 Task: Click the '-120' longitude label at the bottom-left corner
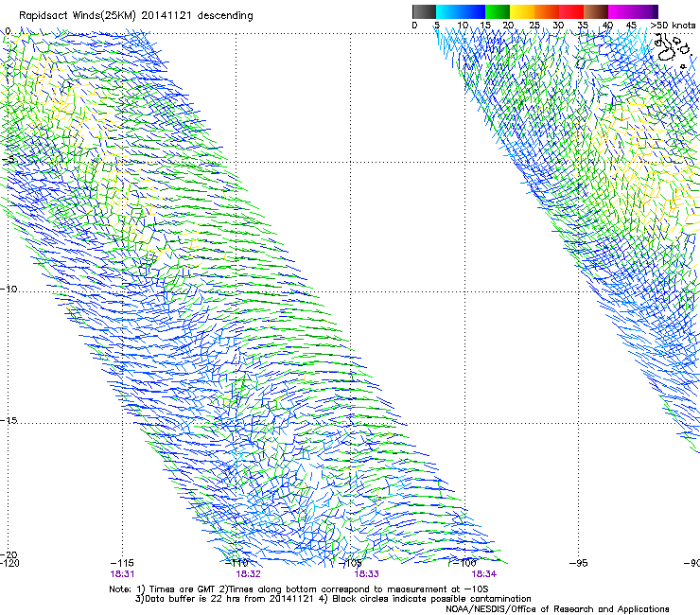point(9,563)
